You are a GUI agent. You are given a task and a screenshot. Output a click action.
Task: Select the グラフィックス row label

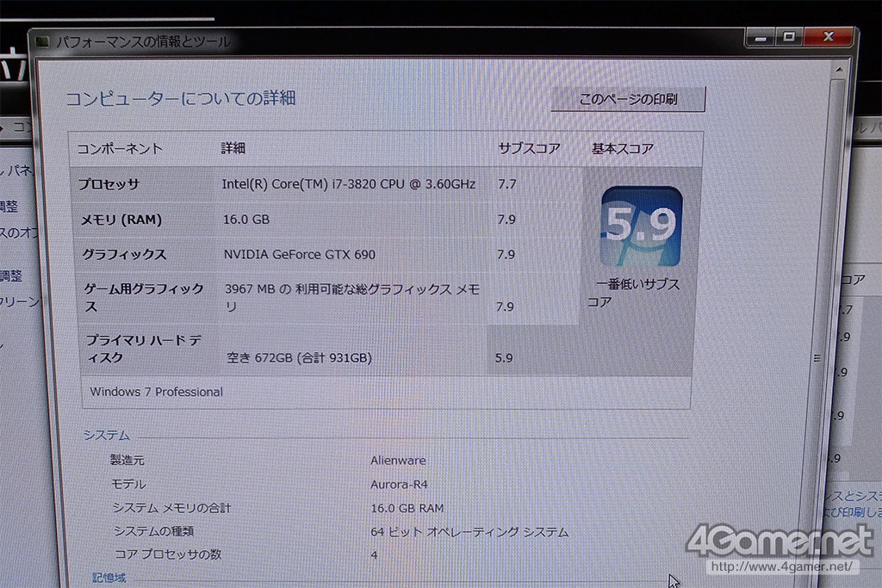(124, 255)
